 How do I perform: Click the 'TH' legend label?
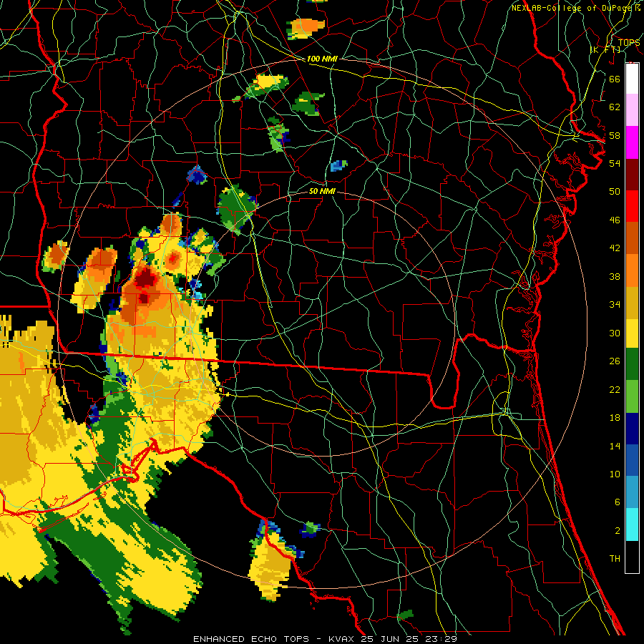coord(615,559)
